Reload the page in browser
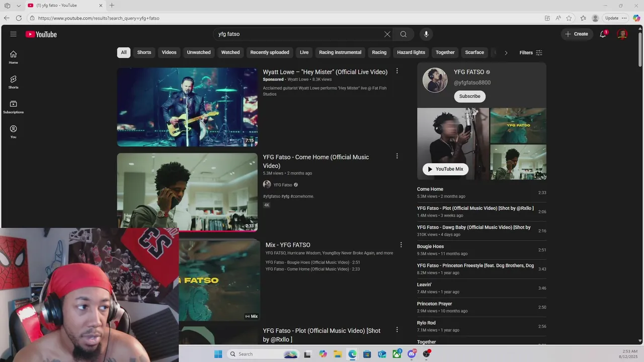The height and width of the screenshot is (362, 644). point(19,18)
